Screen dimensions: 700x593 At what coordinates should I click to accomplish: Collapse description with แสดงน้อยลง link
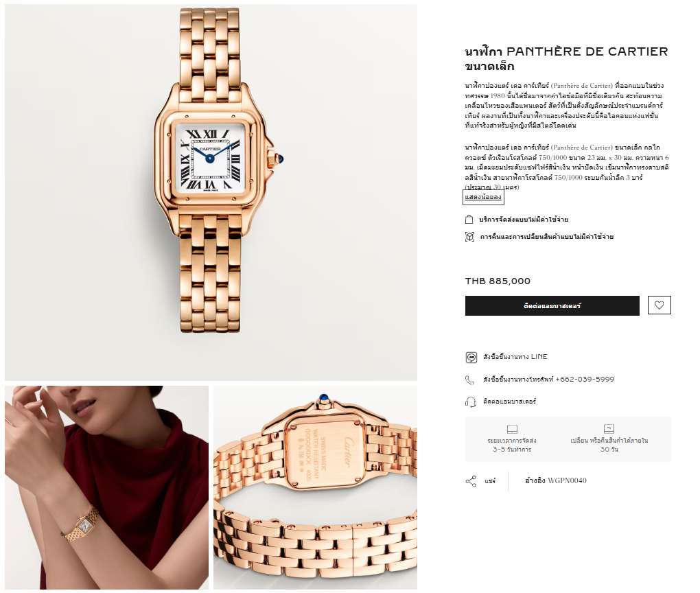pyautogui.click(x=483, y=197)
